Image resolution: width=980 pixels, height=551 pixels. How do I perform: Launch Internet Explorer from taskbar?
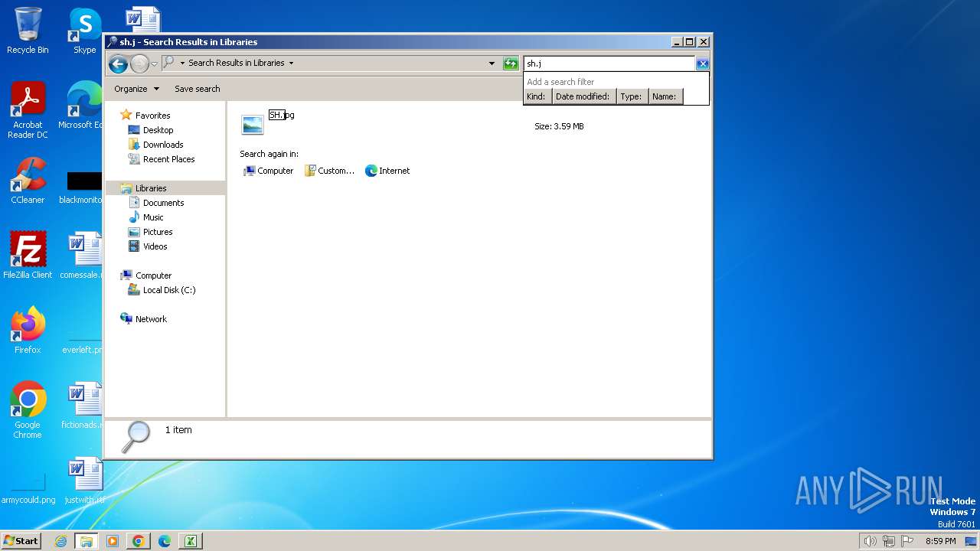pos(60,541)
